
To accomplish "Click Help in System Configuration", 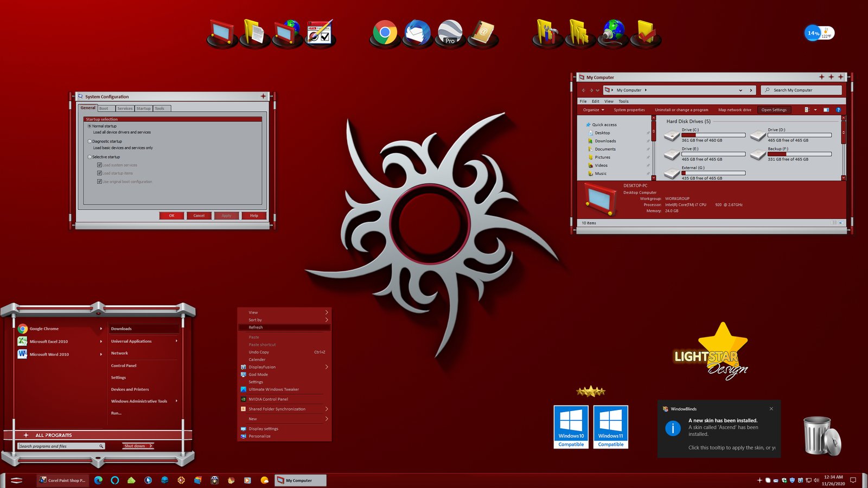I will pyautogui.click(x=254, y=215).
